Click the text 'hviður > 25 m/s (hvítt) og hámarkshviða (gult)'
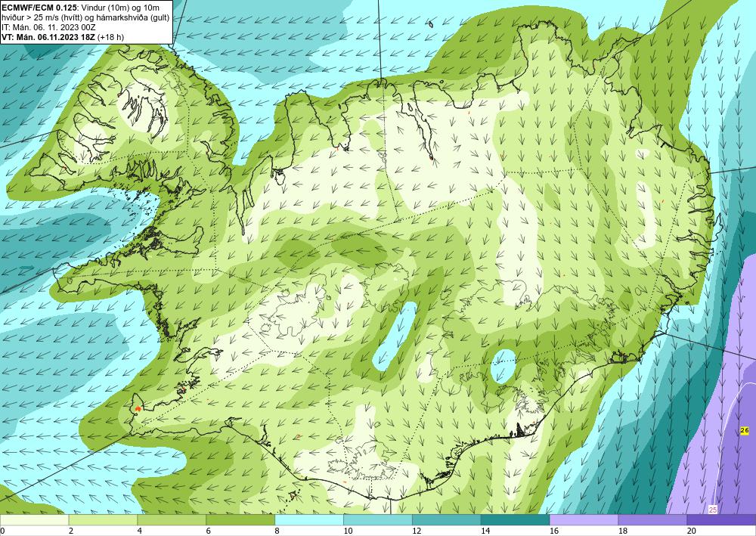This screenshot has height=536, width=756. 85,17
